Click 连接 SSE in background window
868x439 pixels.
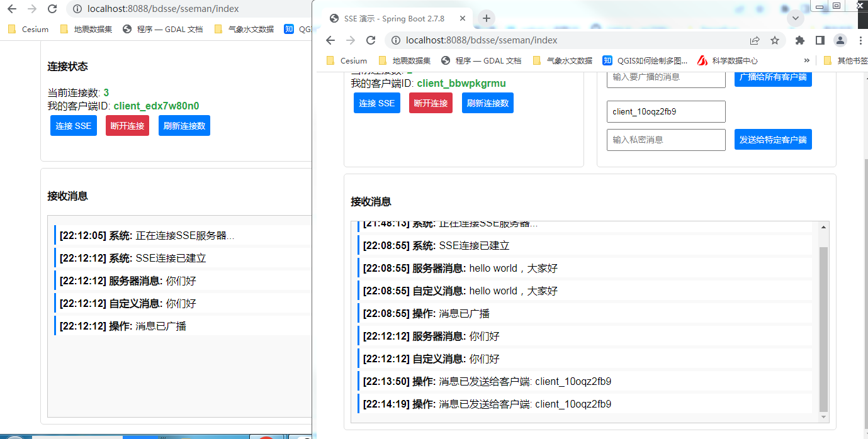click(x=74, y=126)
